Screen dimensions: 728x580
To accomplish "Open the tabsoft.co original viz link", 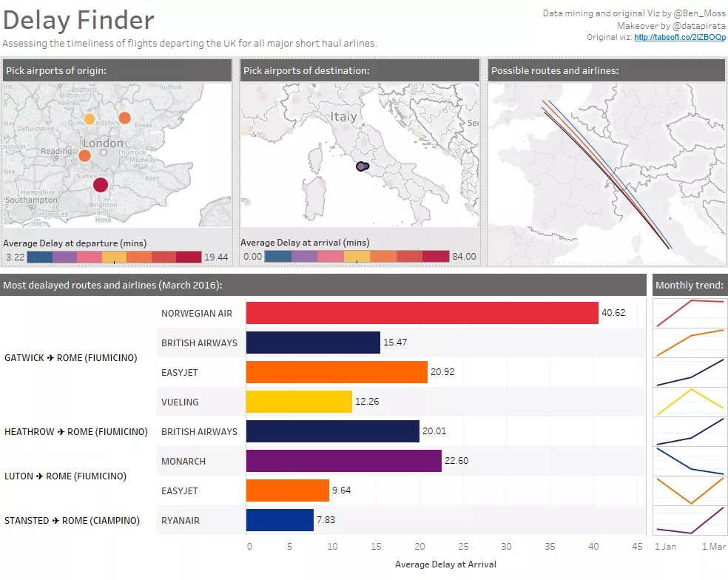I will [x=680, y=37].
